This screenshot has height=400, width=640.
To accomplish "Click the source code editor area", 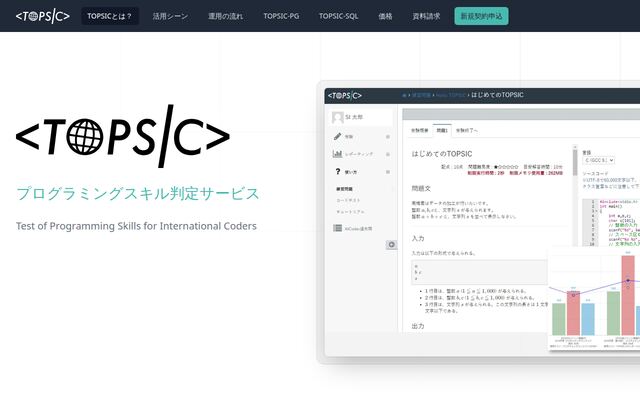I will [x=611, y=222].
